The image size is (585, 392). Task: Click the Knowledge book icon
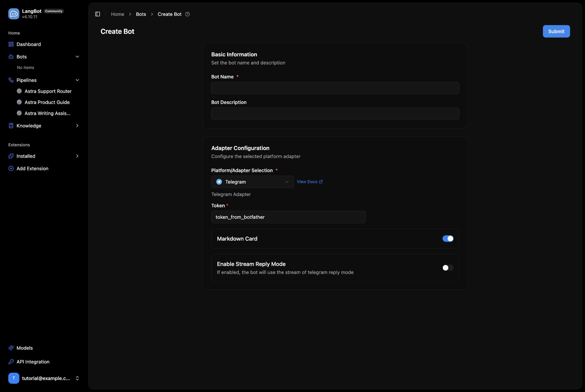(x=11, y=126)
